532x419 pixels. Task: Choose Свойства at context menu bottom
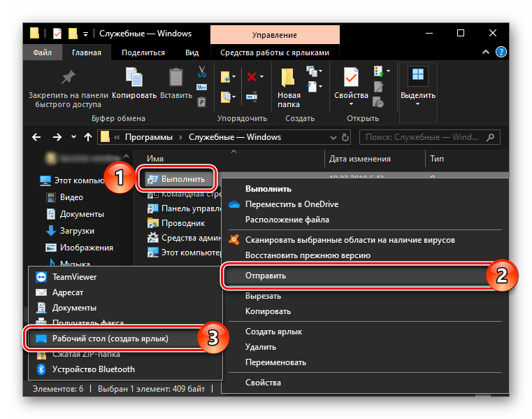click(x=263, y=383)
